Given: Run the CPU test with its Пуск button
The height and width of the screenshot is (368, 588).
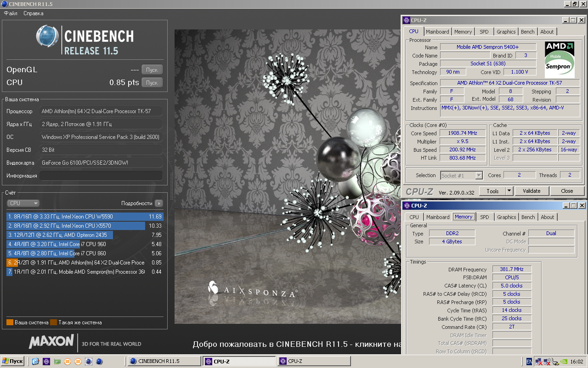Looking at the screenshot, I should tap(152, 83).
